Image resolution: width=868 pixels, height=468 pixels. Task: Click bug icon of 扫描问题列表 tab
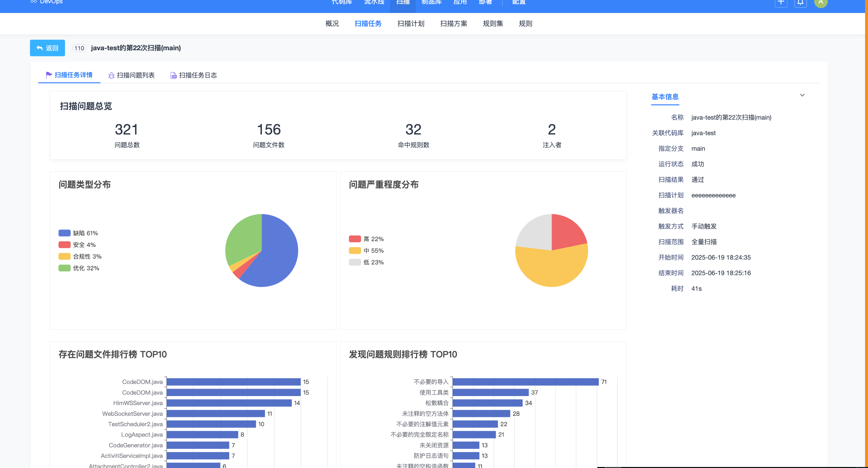point(111,76)
